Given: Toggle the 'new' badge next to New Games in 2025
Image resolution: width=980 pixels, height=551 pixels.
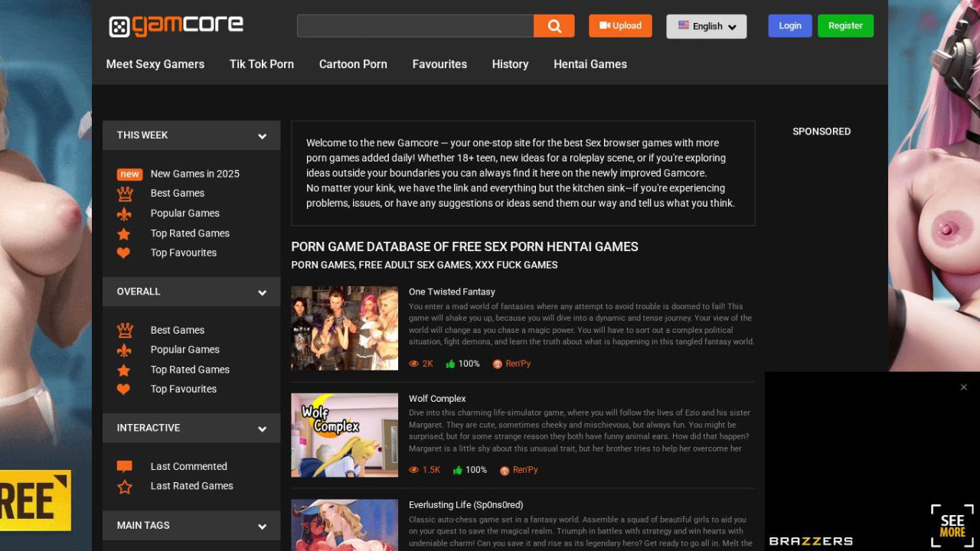Looking at the screenshot, I should 129,174.
